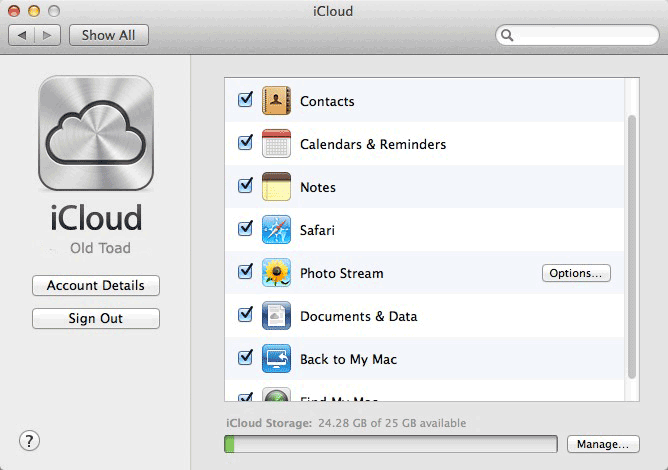Click the Back to My Mac icon

coord(276,359)
